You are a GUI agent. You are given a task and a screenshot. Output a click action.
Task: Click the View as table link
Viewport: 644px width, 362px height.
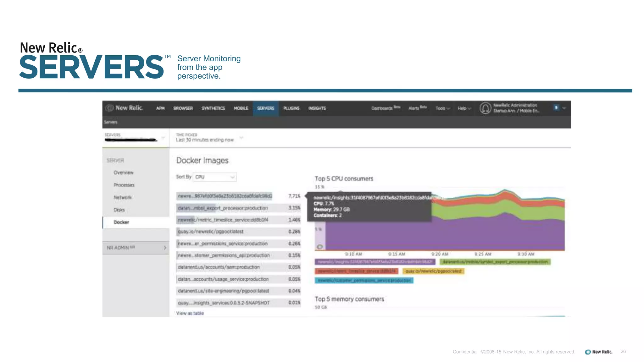click(x=190, y=313)
